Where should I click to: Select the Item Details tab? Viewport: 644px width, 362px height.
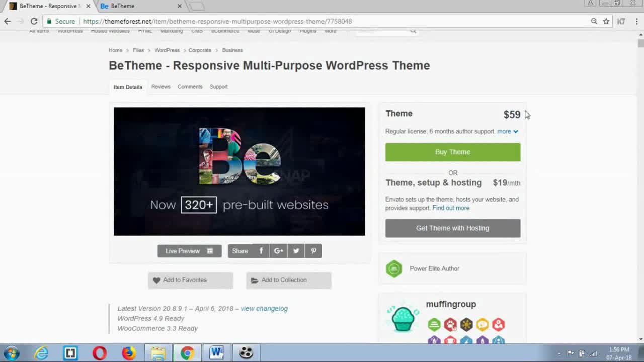128,87
